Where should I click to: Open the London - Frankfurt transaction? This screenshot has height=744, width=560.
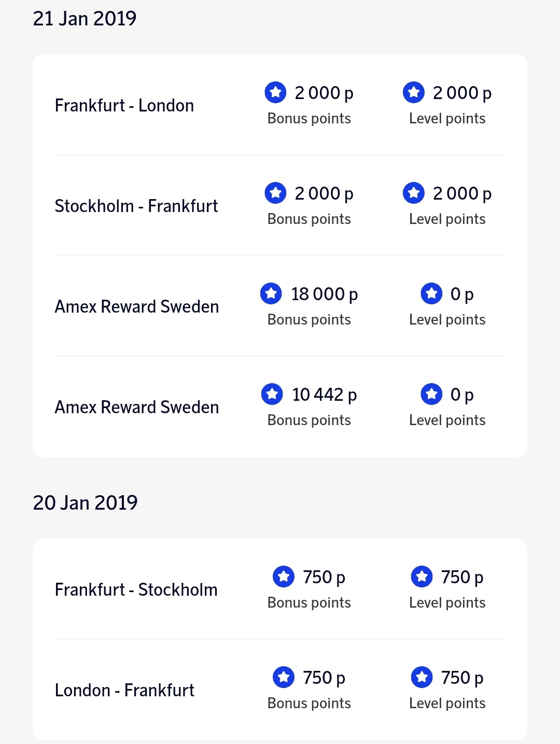click(x=124, y=691)
